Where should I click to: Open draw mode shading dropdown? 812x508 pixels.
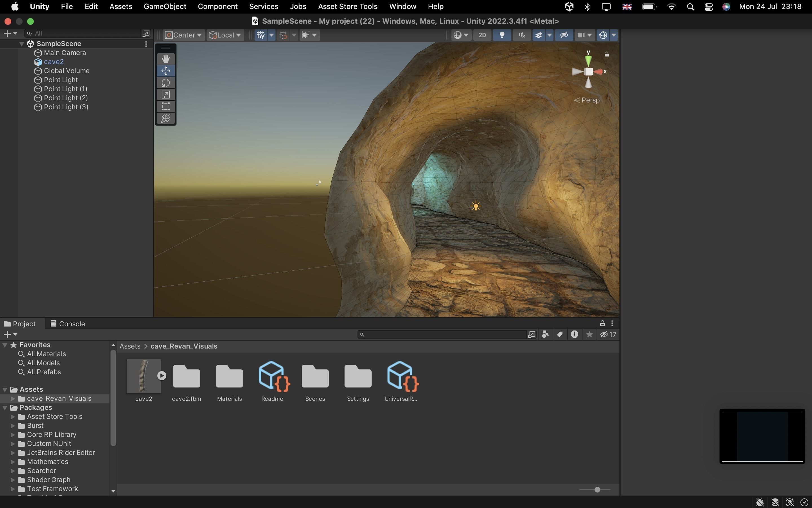click(461, 35)
